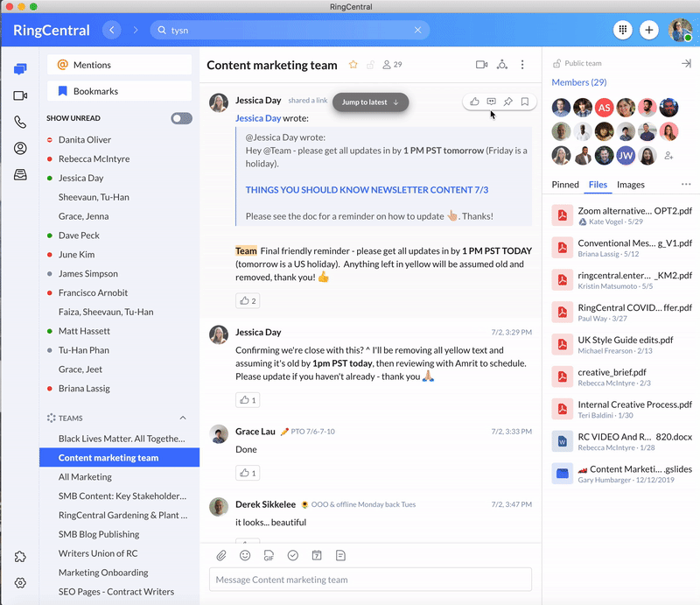Collapse the Teams section
Viewport: 700px width, 605px height.
183,419
